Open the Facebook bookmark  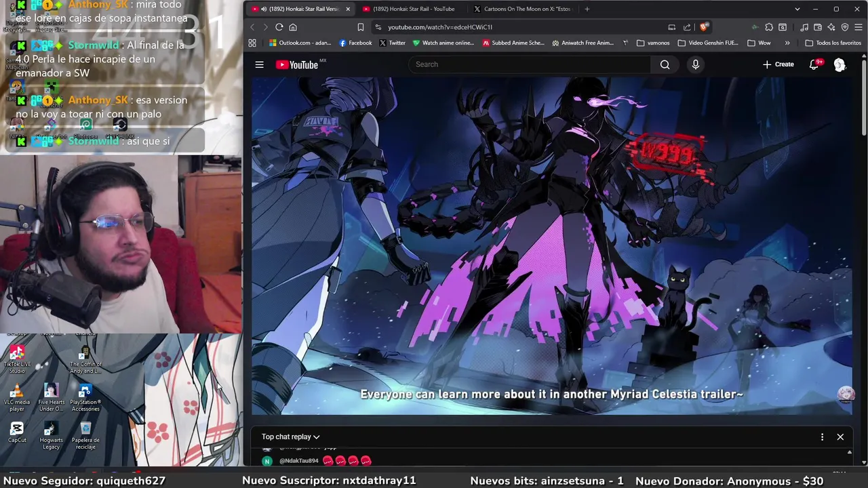pos(355,43)
